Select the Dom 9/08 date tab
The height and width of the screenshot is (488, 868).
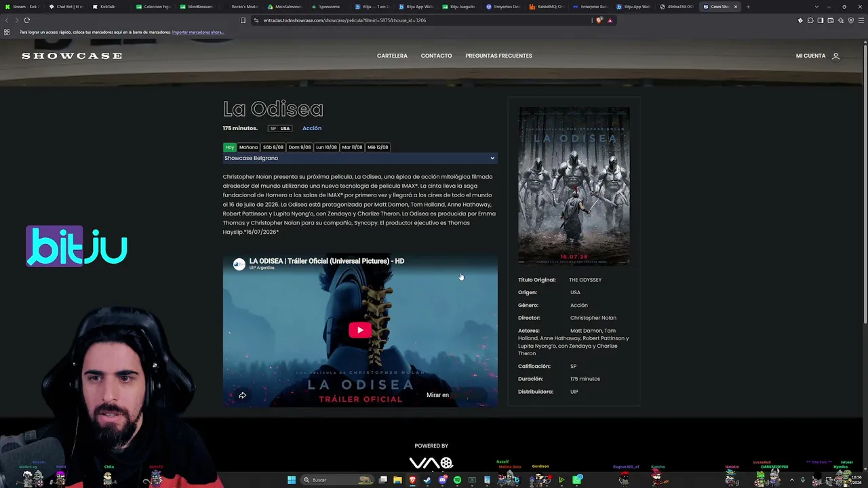(300, 147)
